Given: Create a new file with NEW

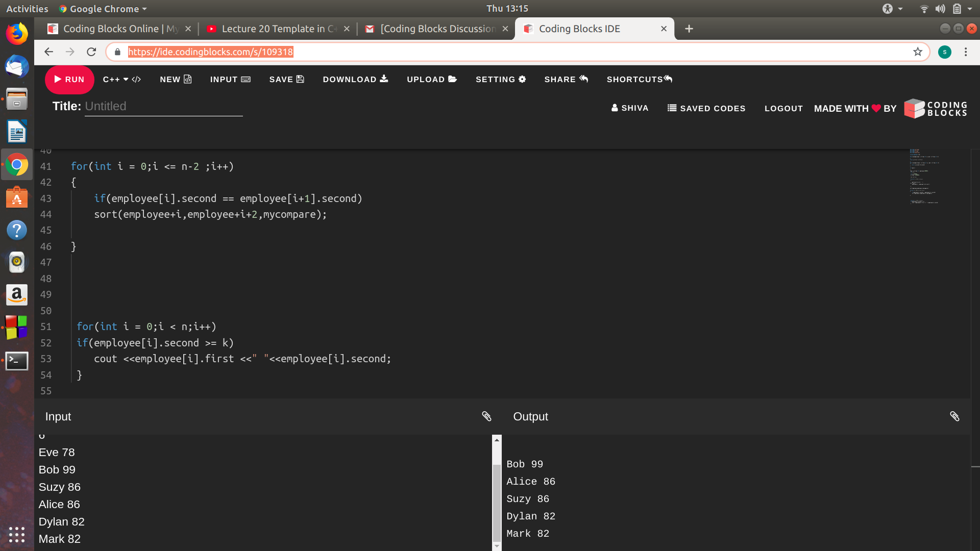Looking at the screenshot, I should (x=176, y=80).
